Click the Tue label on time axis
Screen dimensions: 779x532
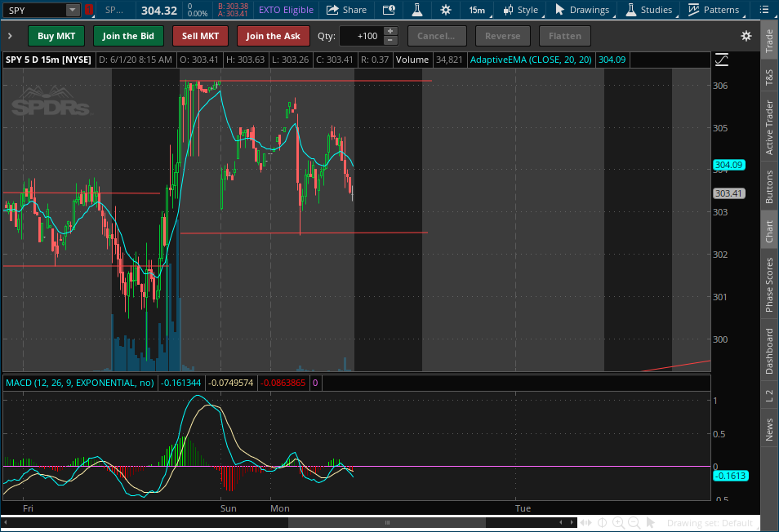tap(523, 508)
